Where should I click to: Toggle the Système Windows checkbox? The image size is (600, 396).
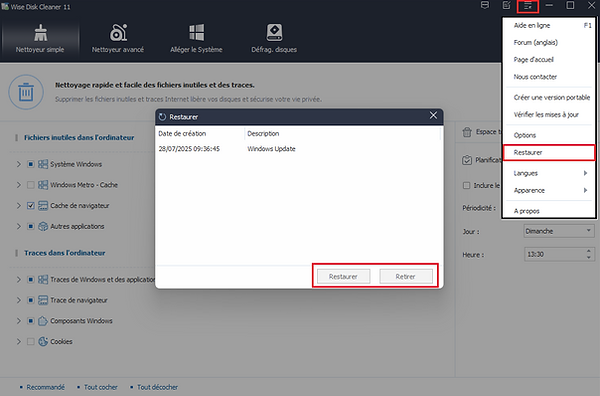[x=31, y=164]
